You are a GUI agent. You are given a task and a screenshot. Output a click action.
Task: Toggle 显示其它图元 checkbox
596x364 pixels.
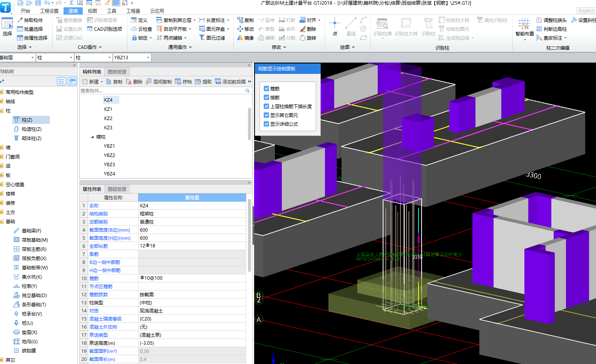pyautogui.click(x=266, y=115)
